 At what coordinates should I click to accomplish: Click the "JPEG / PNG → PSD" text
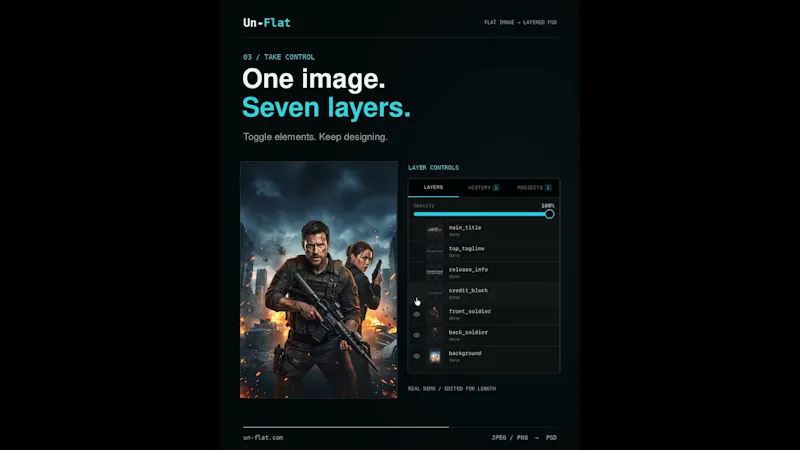(x=524, y=438)
